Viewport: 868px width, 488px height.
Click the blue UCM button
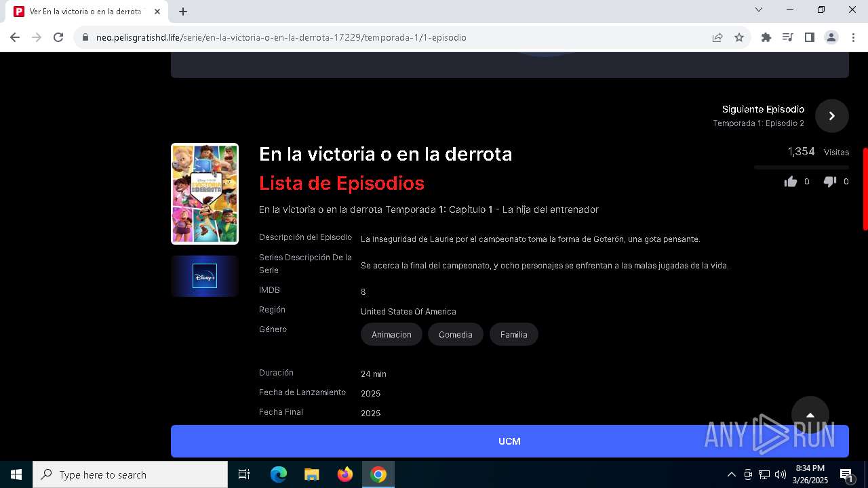point(510,441)
